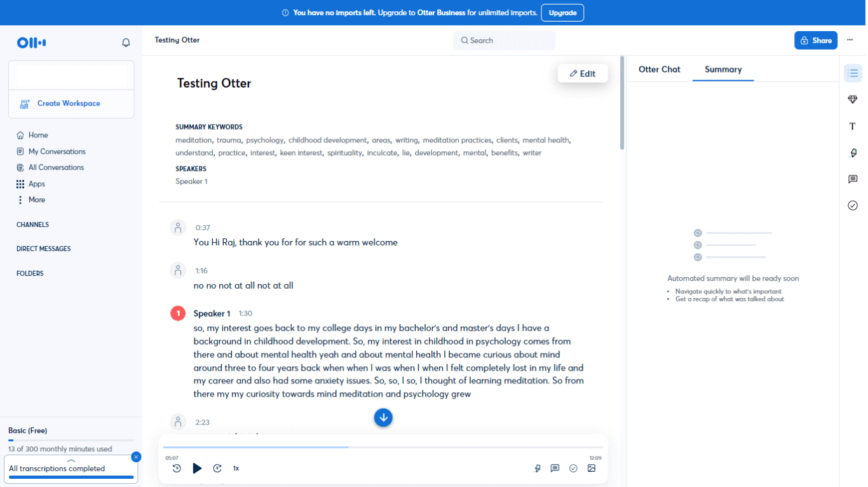Open the FOLDERS section
Viewport: 868px width, 487px height.
(x=30, y=273)
